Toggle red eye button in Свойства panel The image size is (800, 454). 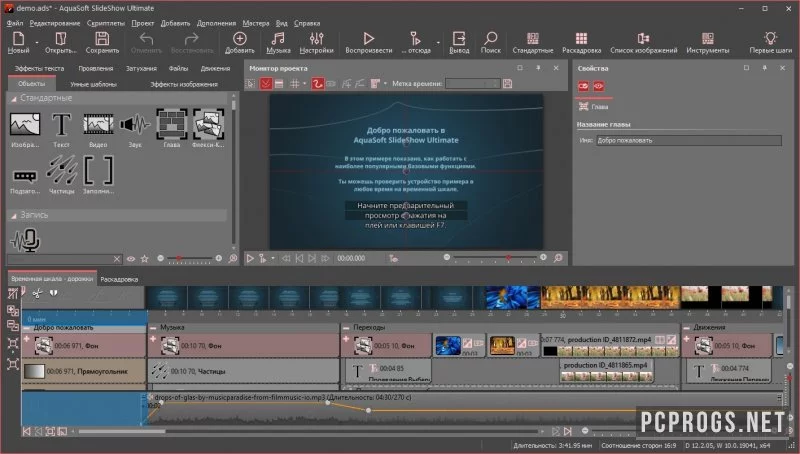pos(598,86)
